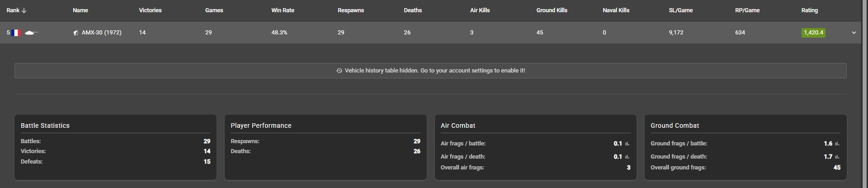Sort table by Win Rate column
This screenshot has width=868, height=188.
pyautogui.click(x=283, y=10)
